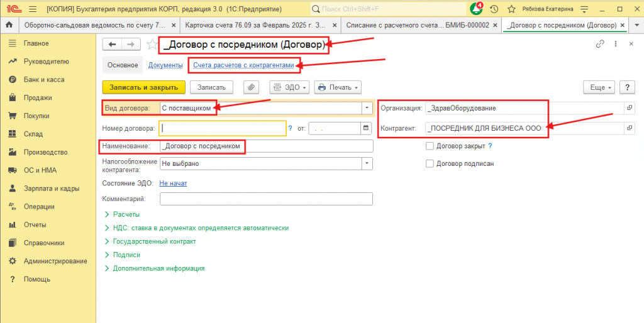Viewport: 644px width, 323px height.
Task: Open the Печать dropdown button
Action: pos(337,87)
